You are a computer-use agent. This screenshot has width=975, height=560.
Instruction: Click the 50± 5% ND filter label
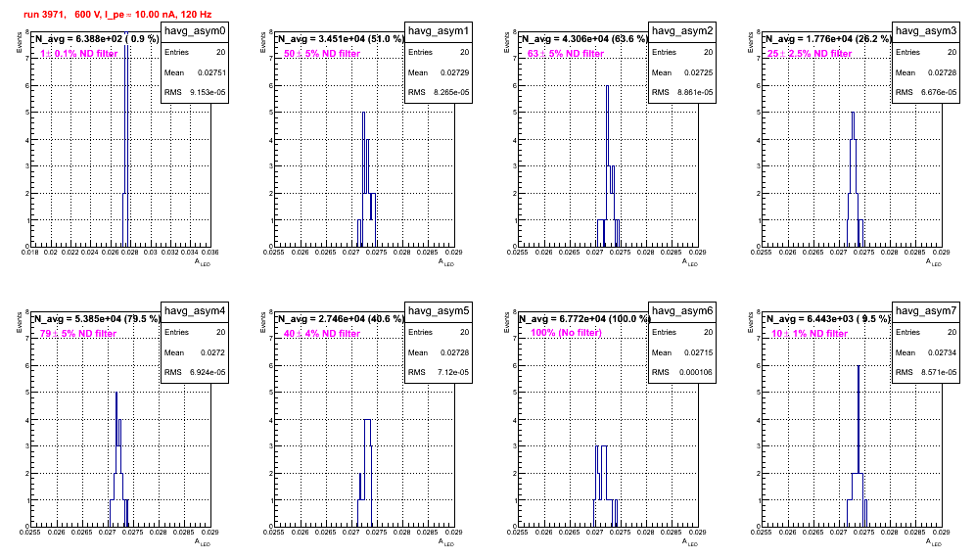point(321,54)
